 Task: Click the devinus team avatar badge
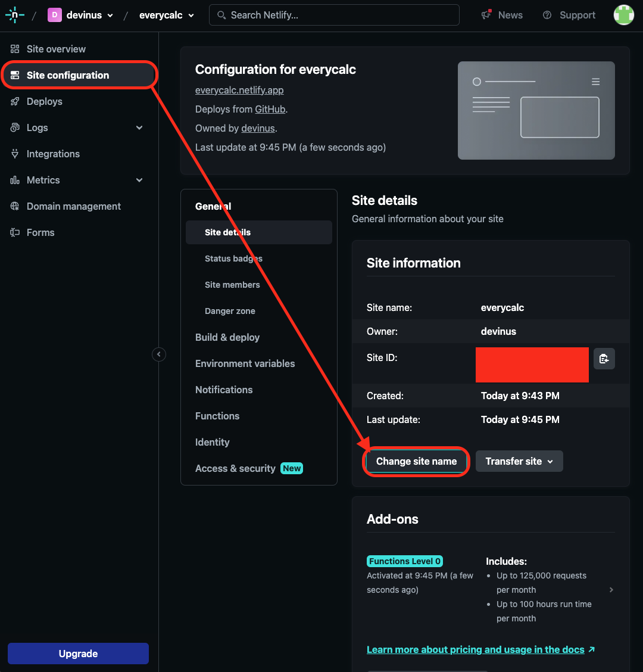pyautogui.click(x=54, y=15)
